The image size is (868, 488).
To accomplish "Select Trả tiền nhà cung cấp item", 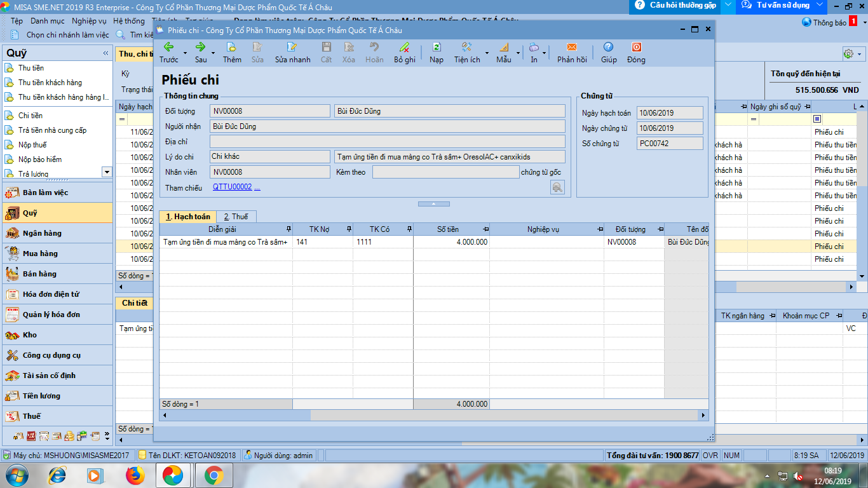I will point(52,130).
